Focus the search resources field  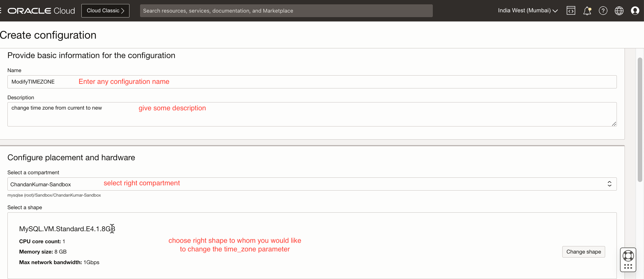point(286,11)
